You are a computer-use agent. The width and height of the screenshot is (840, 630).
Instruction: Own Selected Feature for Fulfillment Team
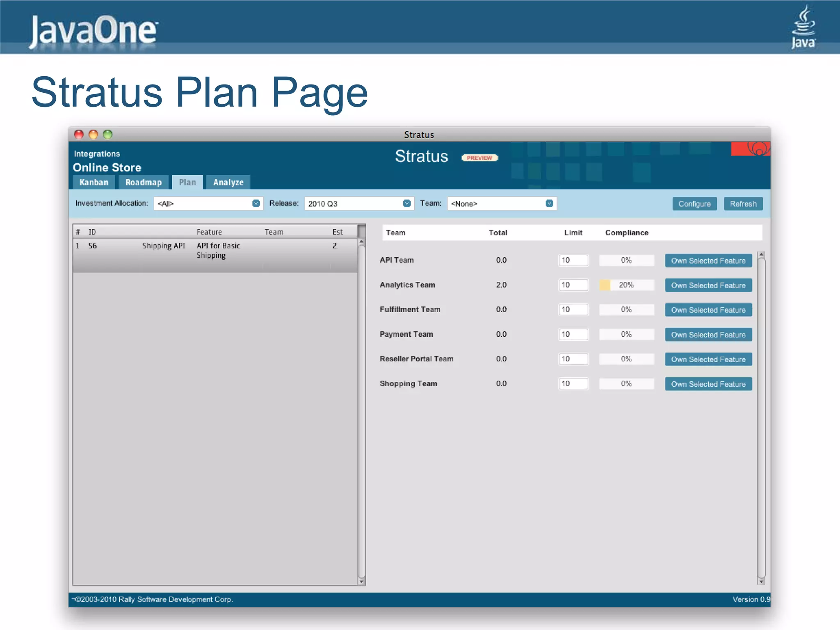tap(708, 310)
